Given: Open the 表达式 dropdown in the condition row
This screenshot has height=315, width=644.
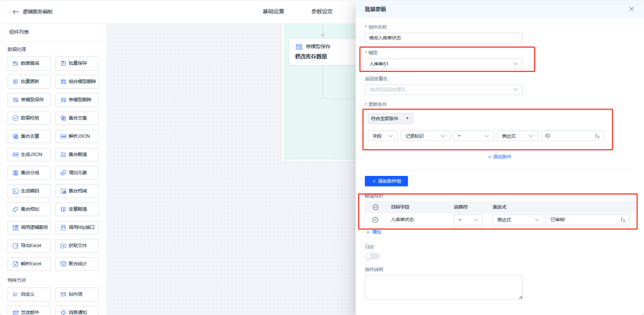Looking at the screenshot, I should (517, 136).
